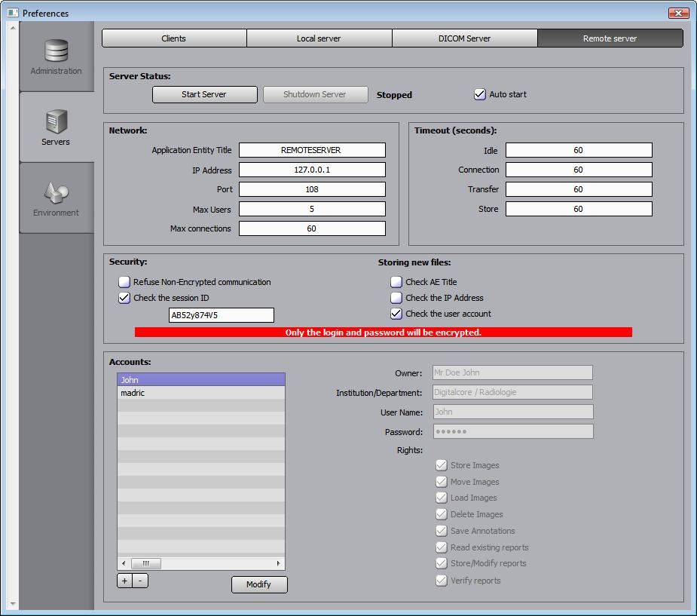Viewport: 697px width, 616px height.
Task: Click the Connection timeout field
Action: point(579,170)
